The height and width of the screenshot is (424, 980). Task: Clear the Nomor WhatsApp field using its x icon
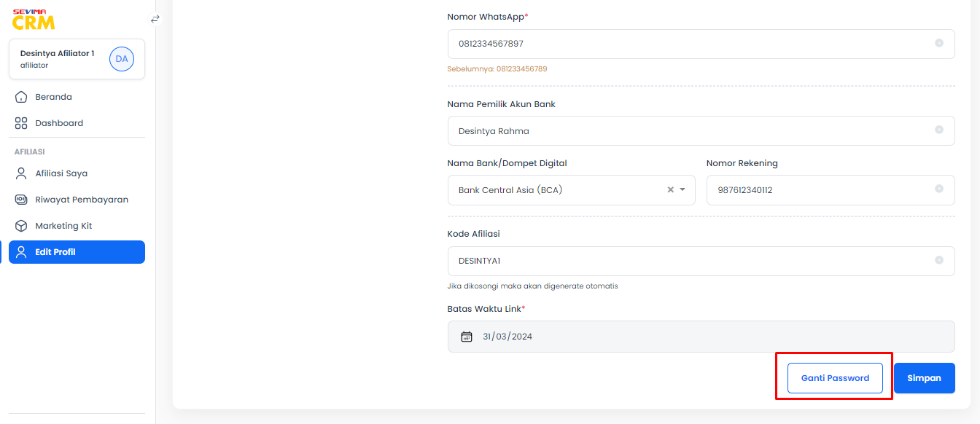point(939,44)
